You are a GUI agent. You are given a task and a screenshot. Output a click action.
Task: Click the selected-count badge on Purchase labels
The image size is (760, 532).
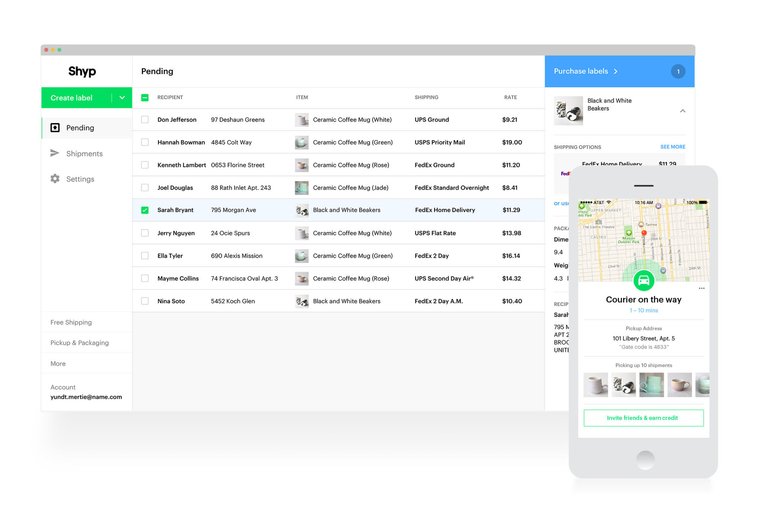[678, 71]
